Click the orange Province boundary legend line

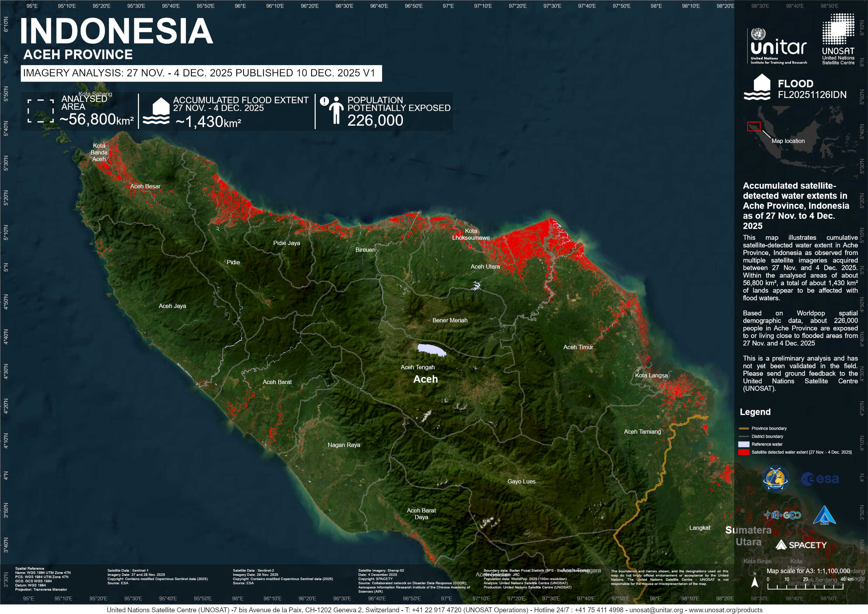tap(744, 428)
